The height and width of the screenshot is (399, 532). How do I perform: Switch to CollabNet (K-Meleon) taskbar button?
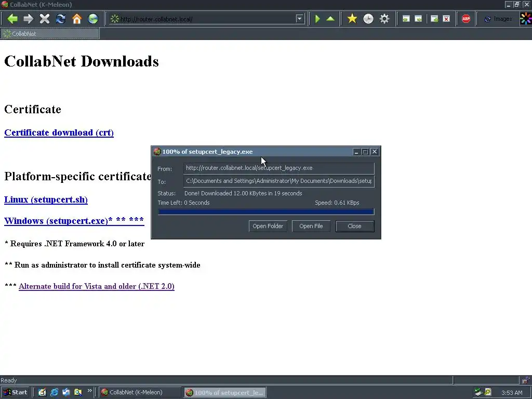[140, 392]
